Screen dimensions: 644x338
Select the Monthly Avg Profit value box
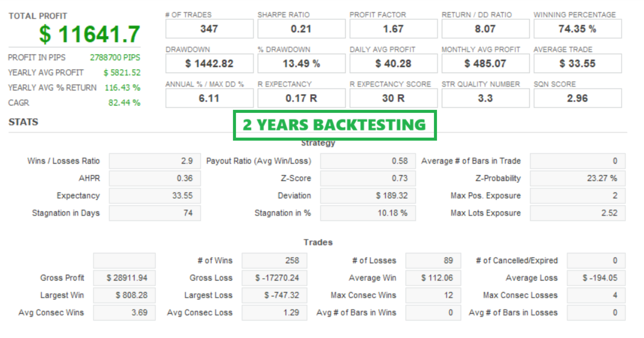click(x=485, y=63)
